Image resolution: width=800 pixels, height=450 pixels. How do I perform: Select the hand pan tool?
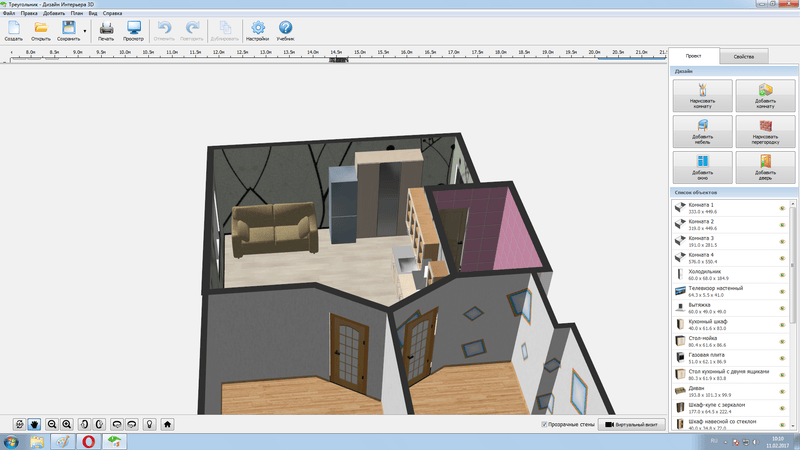[34, 424]
